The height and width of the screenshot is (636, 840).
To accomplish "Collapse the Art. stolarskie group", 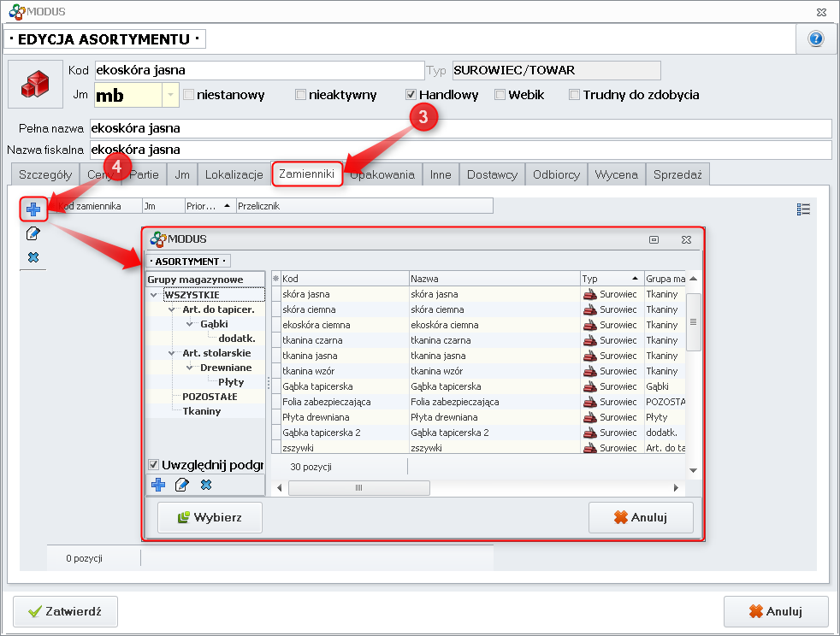I will [172, 353].
